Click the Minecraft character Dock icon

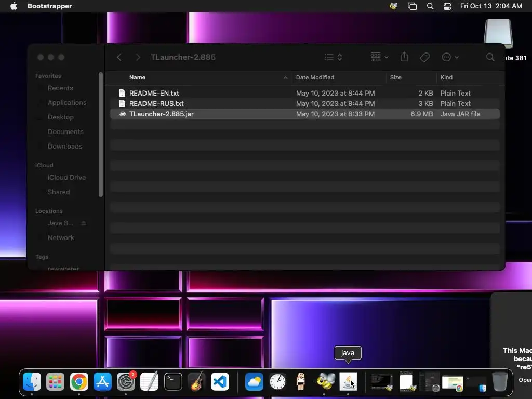[x=301, y=382]
